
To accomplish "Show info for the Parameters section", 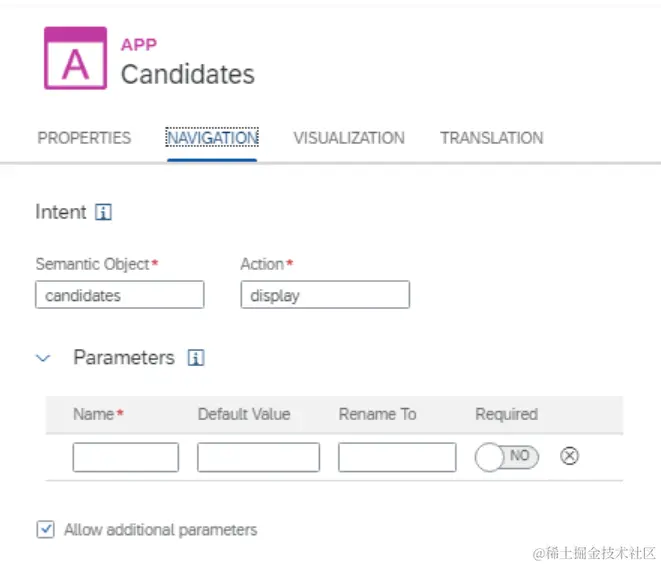I will 196,358.
